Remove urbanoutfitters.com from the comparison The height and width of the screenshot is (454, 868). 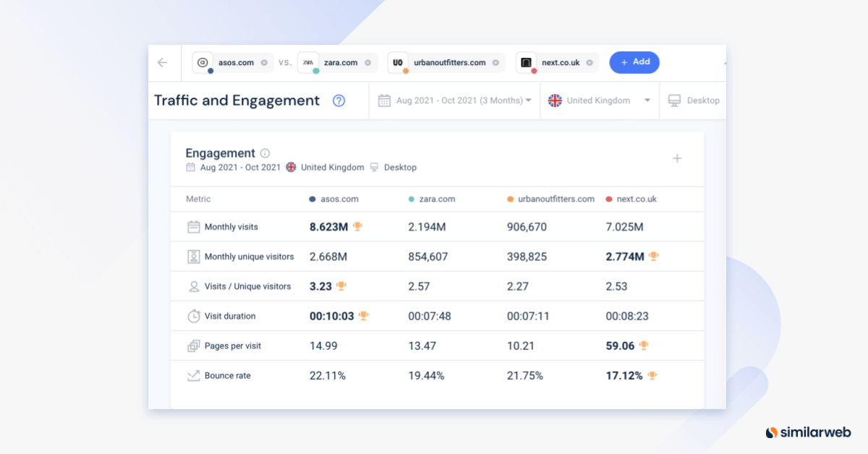497,62
